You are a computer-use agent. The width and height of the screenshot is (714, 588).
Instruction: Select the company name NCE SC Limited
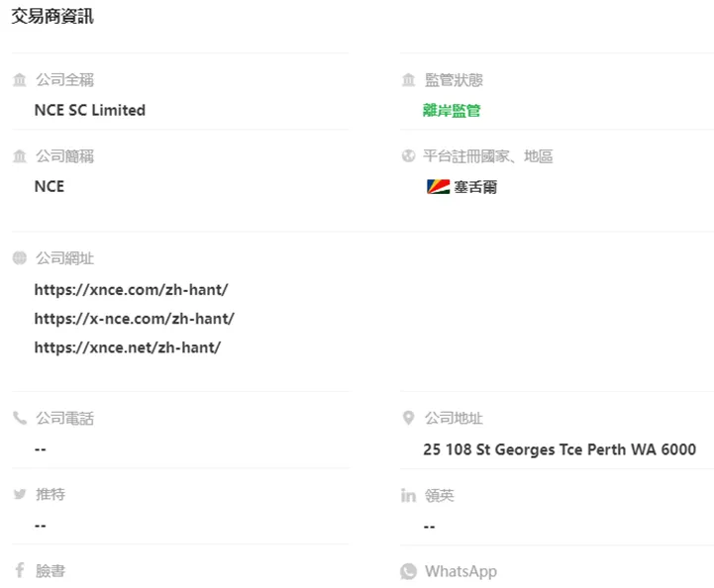(90, 110)
